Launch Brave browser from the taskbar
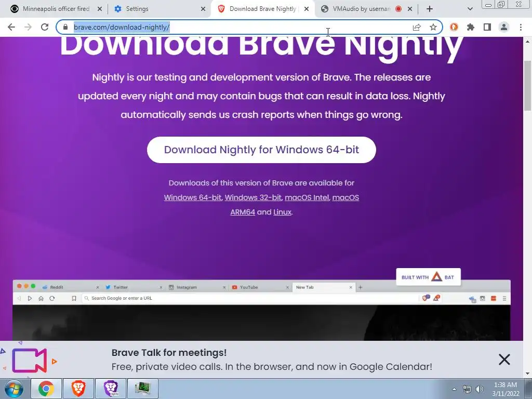The width and height of the screenshot is (532, 399). (x=78, y=389)
